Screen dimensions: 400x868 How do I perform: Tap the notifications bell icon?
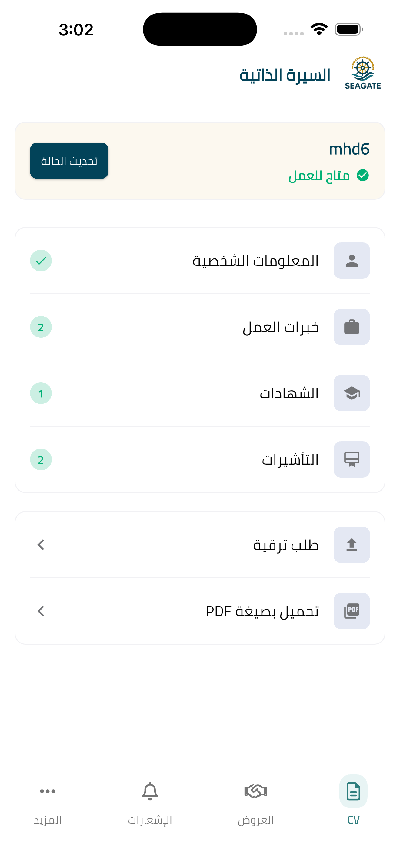150,791
